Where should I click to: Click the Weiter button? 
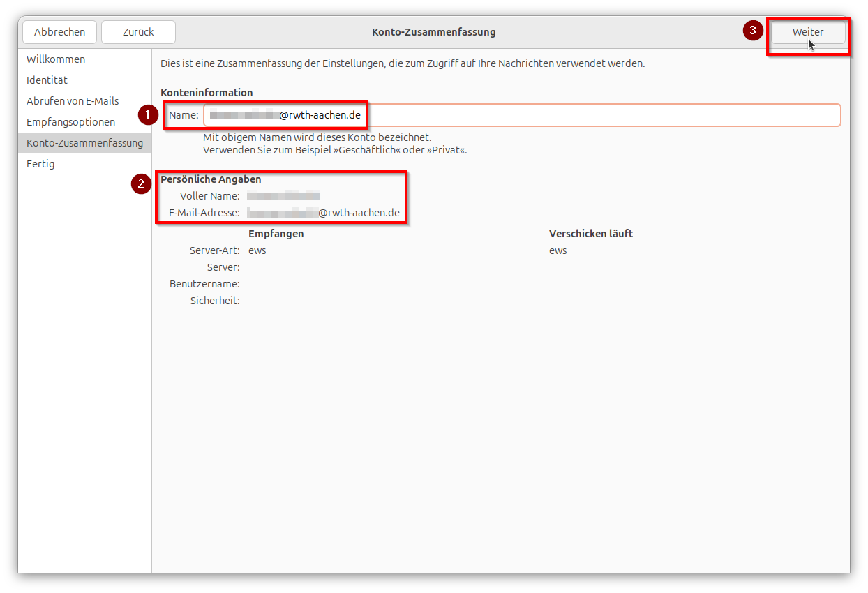click(807, 32)
